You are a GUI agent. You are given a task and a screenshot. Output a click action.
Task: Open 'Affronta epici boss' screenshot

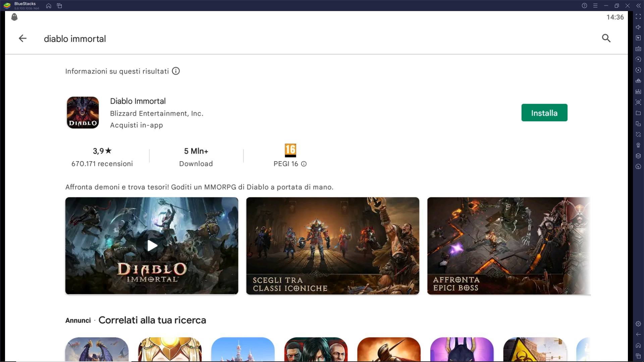509,246
